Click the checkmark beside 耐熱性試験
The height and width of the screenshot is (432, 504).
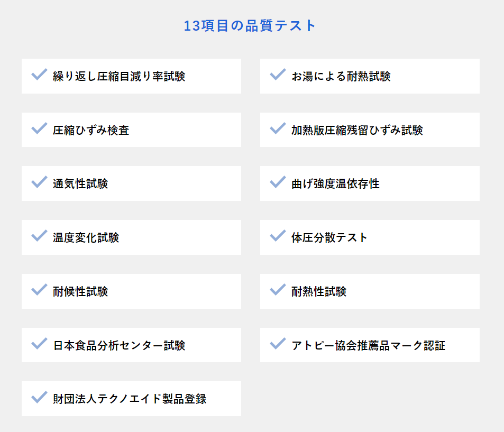pyautogui.click(x=278, y=290)
